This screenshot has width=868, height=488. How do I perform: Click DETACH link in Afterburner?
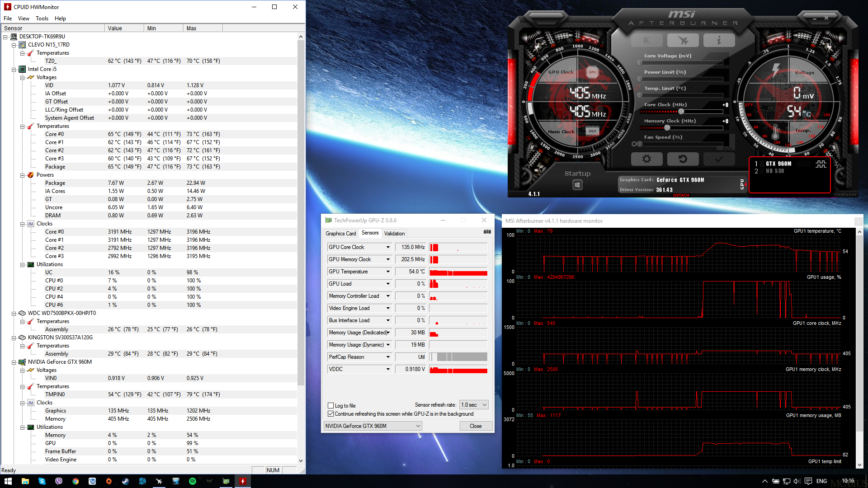click(x=681, y=195)
